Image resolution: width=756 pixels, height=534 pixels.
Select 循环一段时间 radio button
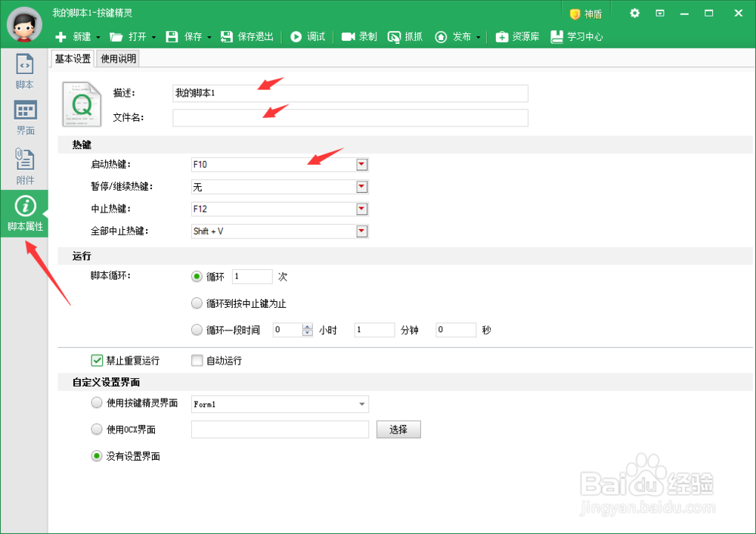click(x=197, y=330)
